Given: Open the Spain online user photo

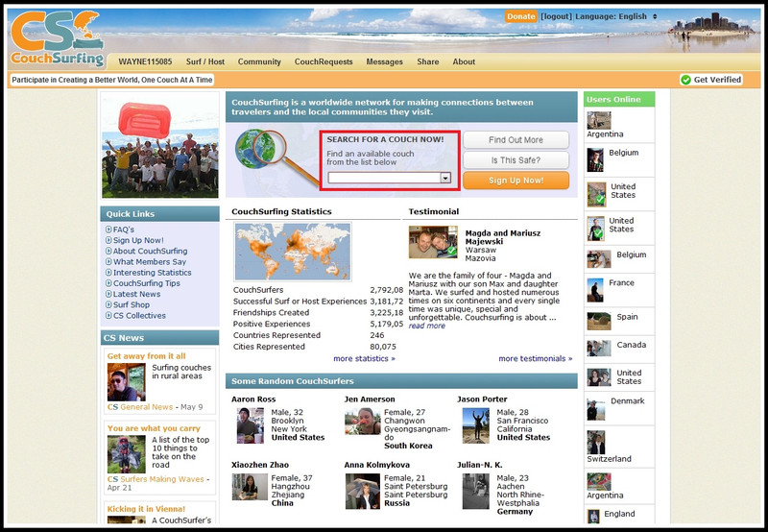Looking at the screenshot, I should [599, 322].
